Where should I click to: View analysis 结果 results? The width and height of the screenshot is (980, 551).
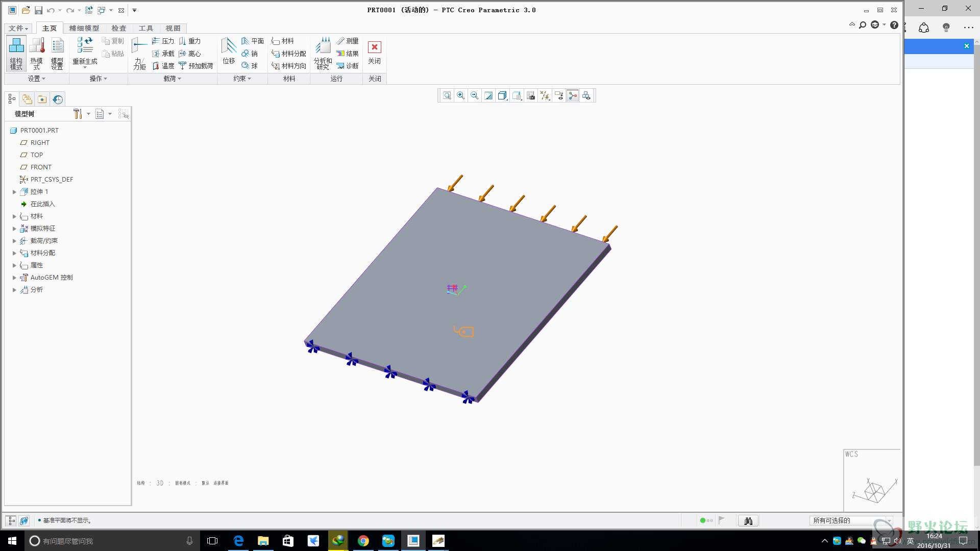coord(348,54)
